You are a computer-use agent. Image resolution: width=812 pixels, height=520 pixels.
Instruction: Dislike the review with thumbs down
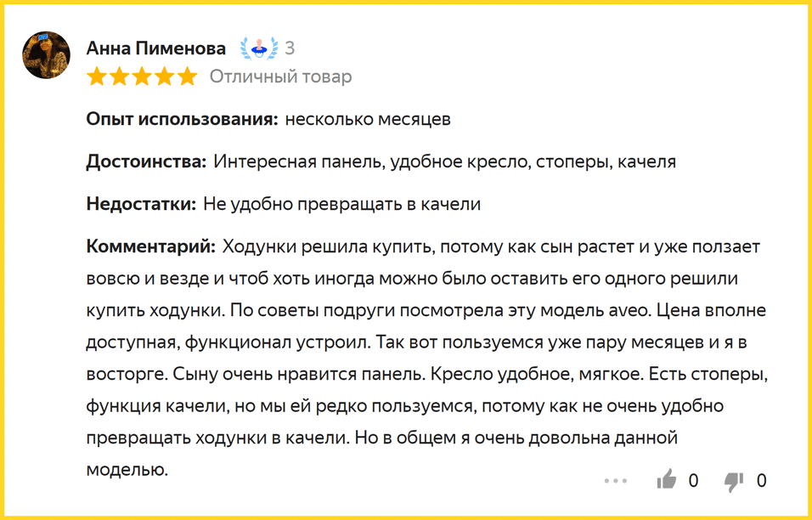pyautogui.click(x=733, y=481)
